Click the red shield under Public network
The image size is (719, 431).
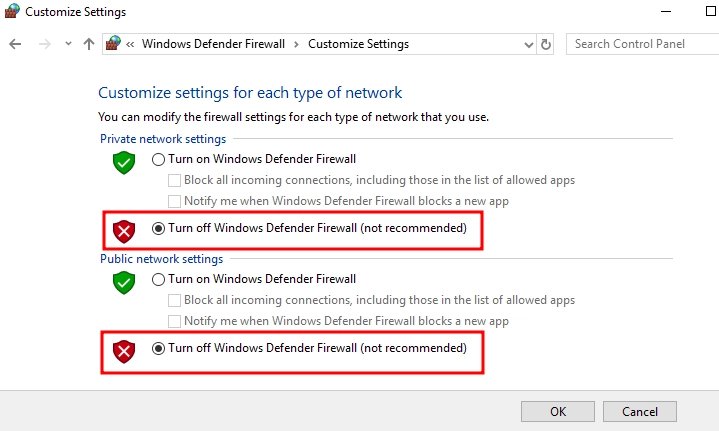[x=123, y=351]
